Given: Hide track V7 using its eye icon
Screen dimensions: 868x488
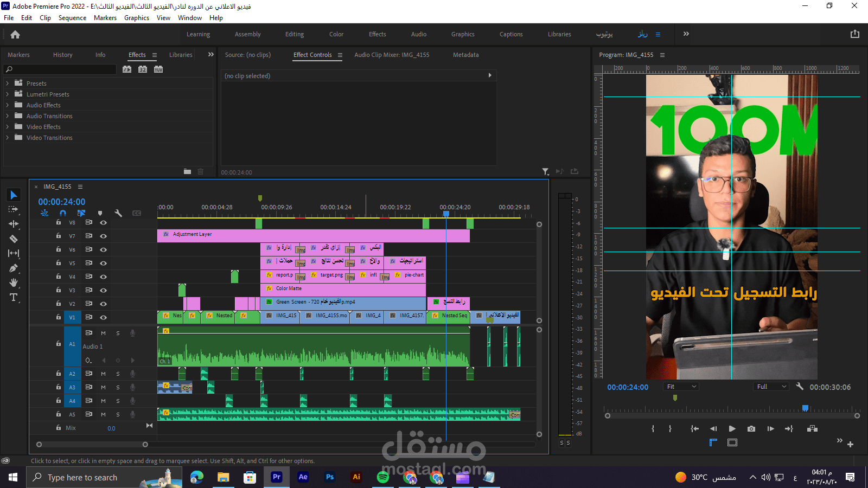Looking at the screenshot, I should point(103,236).
